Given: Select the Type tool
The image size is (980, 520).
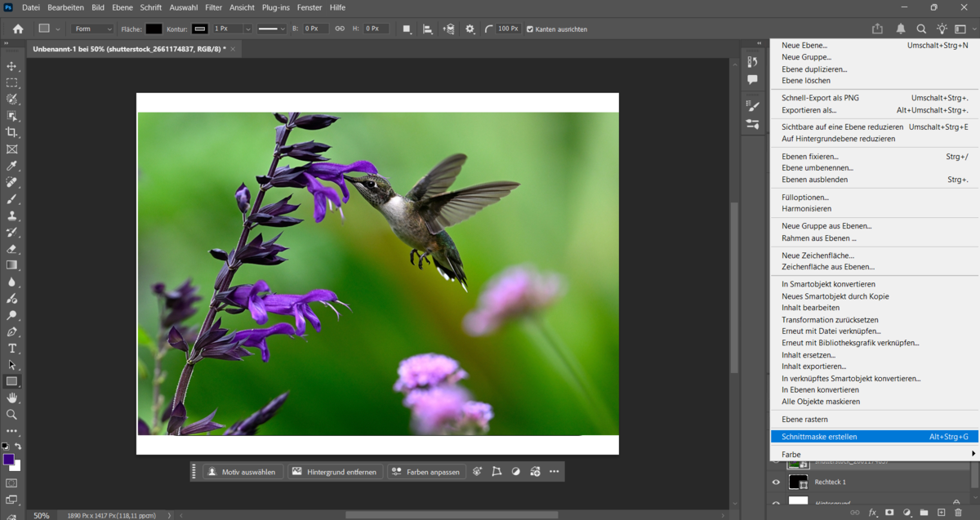Looking at the screenshot, I should pos(11,349).
